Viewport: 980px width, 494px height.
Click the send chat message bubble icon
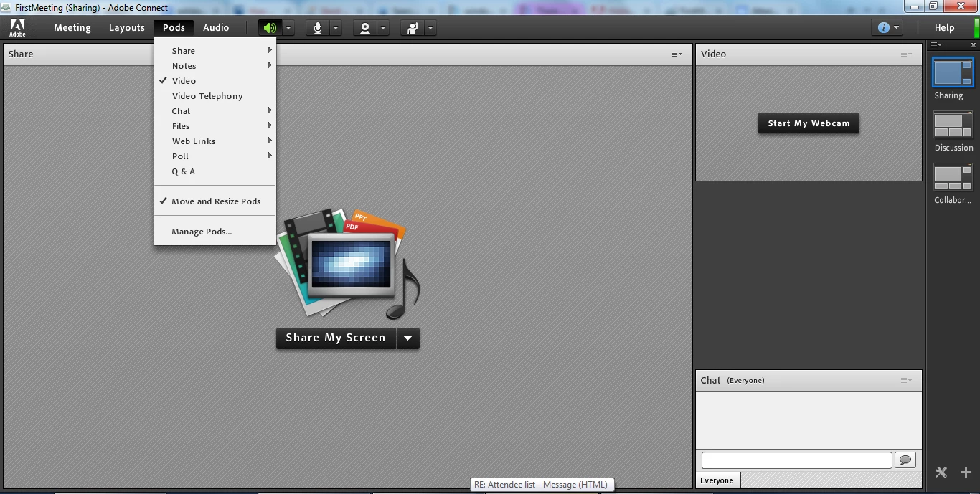[905, 460]
